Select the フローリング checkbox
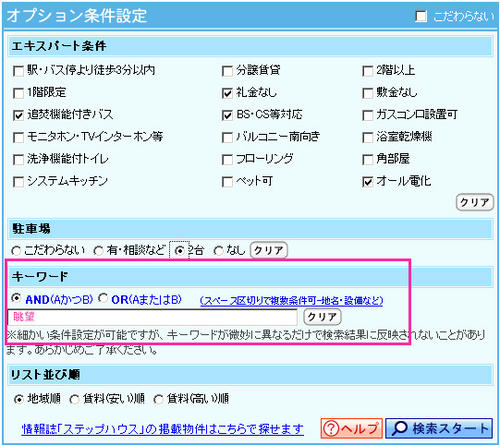 [227, 160]
